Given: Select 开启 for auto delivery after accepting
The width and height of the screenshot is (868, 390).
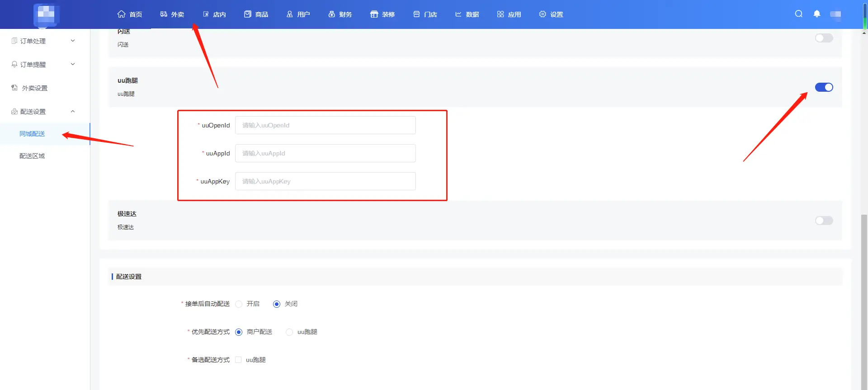Looking at the screenshot, I should [239, 304].
